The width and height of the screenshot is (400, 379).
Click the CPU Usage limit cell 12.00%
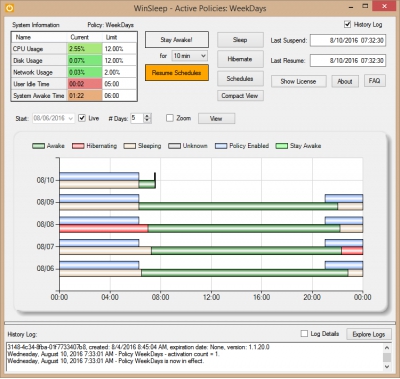pyautogui.click(x=120, y=49)
